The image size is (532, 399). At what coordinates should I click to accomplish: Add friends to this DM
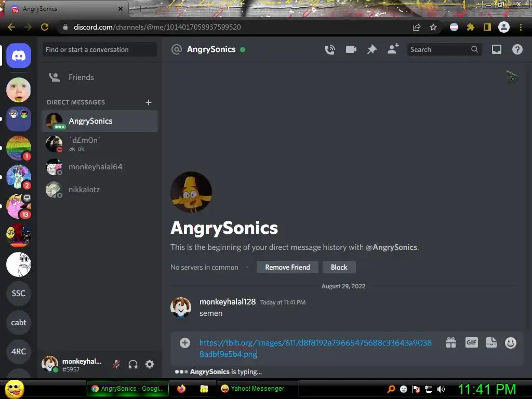pyautogui.click(x=393, y=49)
